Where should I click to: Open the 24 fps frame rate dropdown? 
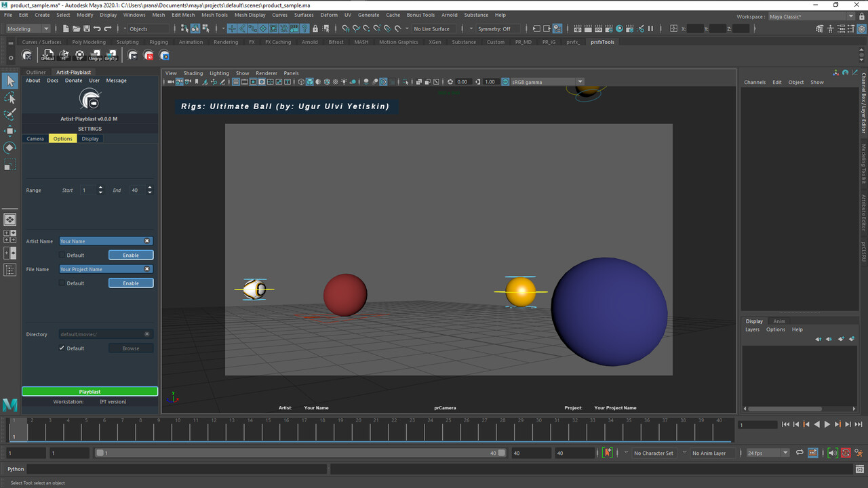[x=768, y=453]
